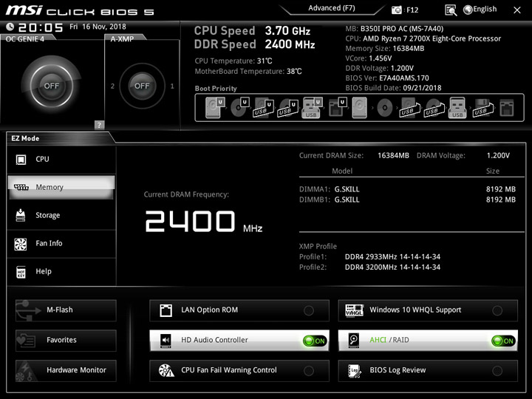Click the Help hotkey icon

click(21, 272)
